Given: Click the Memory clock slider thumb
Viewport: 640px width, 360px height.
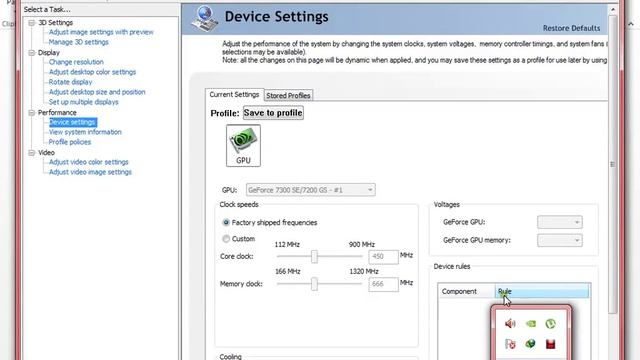Looking at the screenshot, I should click(314, 284).
